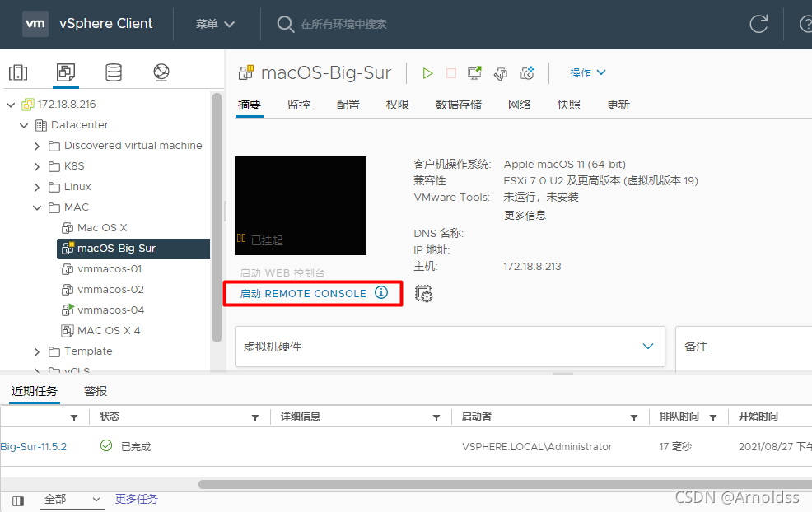Collapse the MAC folder

click(x=37, y=207)
